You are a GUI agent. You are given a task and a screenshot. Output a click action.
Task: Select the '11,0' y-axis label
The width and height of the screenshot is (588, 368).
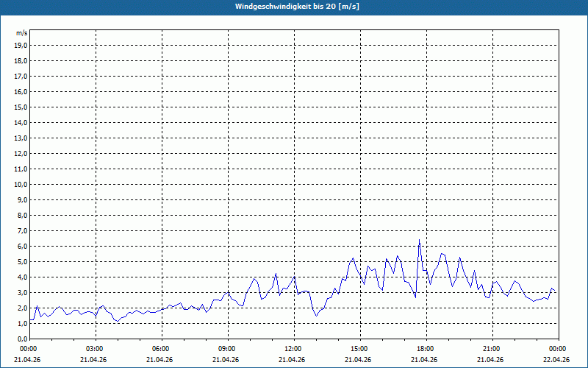point(21,169)
